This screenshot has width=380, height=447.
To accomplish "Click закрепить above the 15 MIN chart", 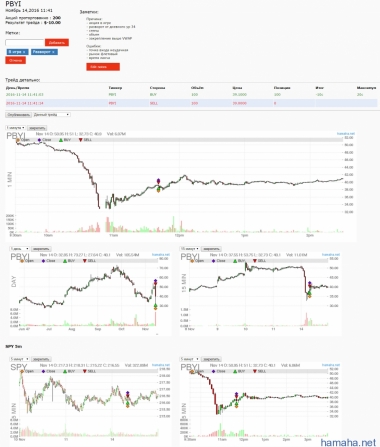I will pyautogui.click(x=211, y=249).
